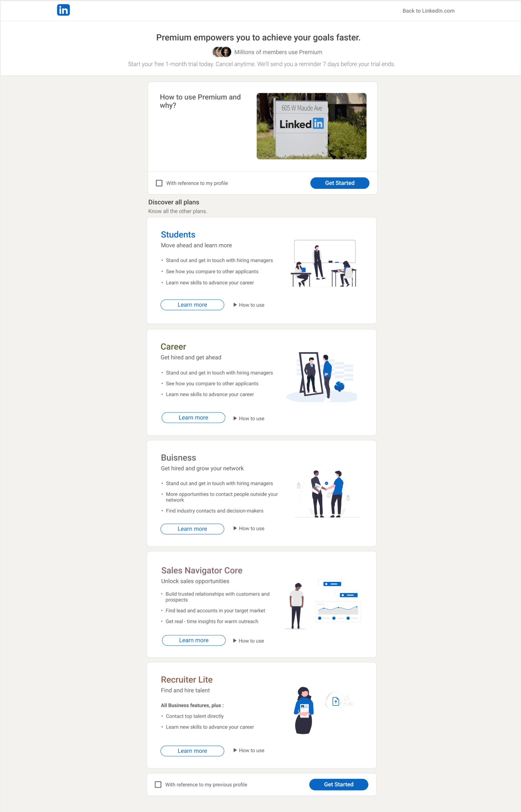Check 'With reference to my profile' box
This screenshot has width=521, height=812.
point(159,183)
